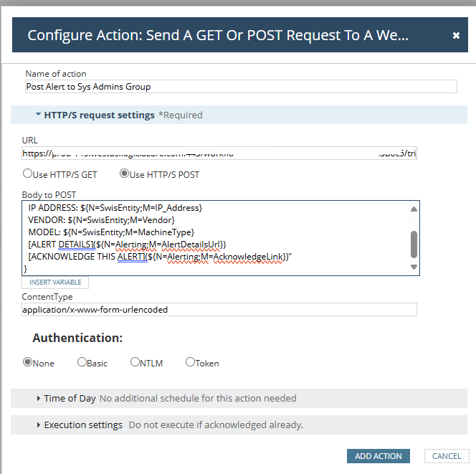476x474 pixels.
Task: Click the Body to POST scrollbar thumb
Action: (x=414, y=244)
